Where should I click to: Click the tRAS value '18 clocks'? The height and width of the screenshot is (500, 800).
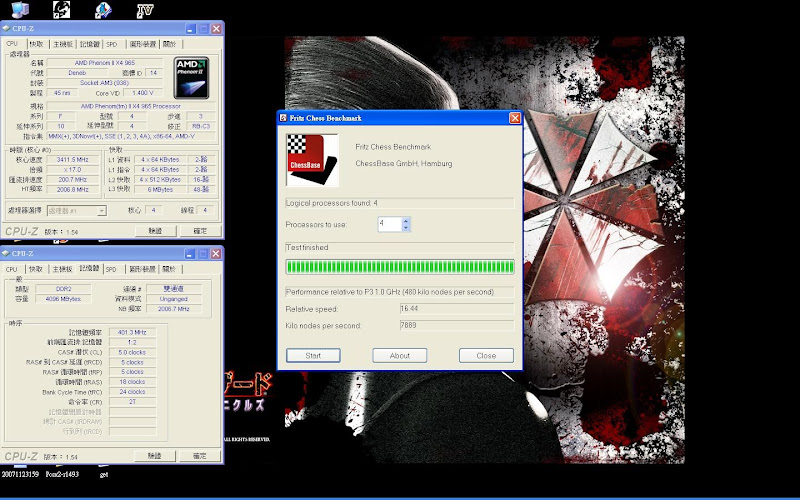[132, 382]
